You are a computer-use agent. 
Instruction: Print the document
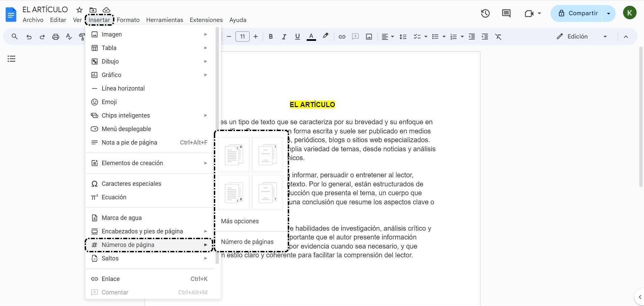pos(56,36)
